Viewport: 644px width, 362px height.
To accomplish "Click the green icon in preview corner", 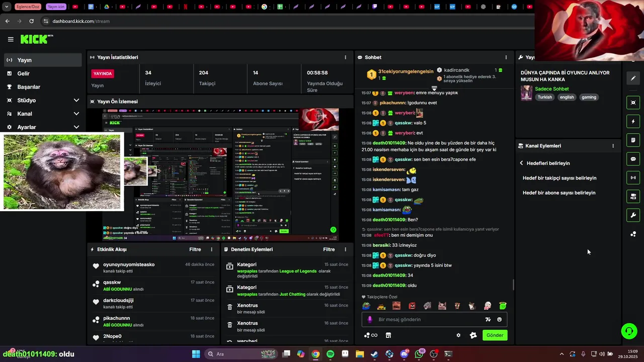I will click(333, 230).
